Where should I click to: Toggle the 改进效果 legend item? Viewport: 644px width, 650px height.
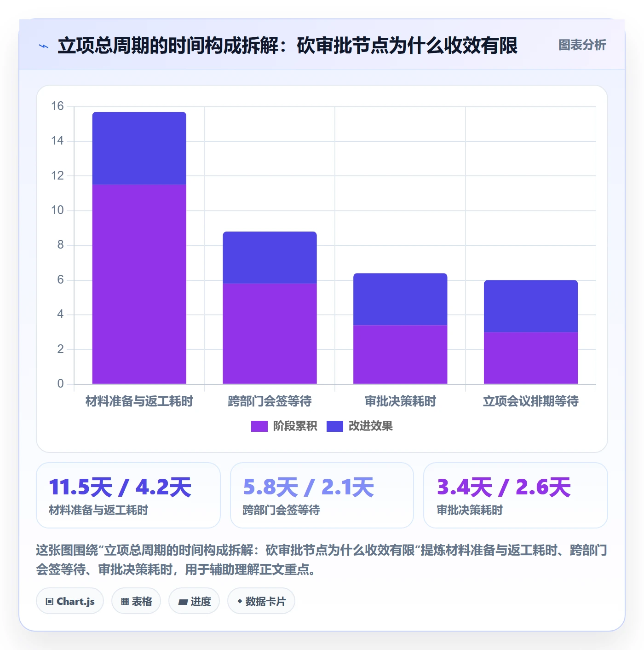point(360,426)
